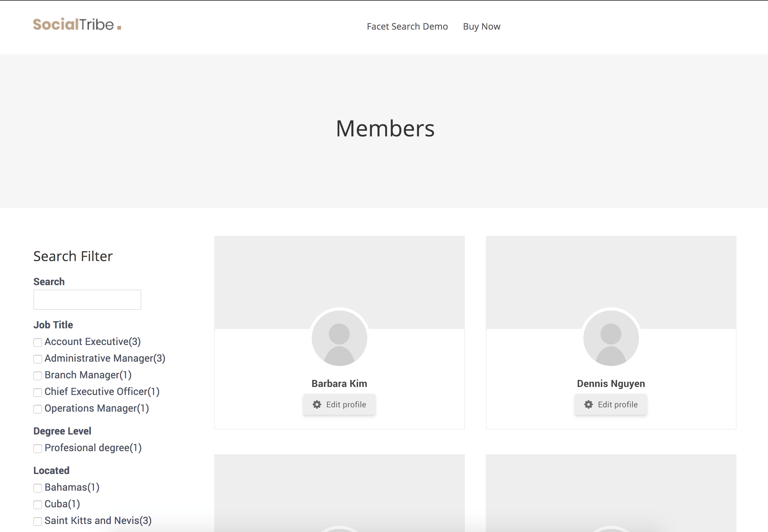This screenshot has width=768, height=532.
Task: Select the Chief Executive Officer(1) checkbox
Action: pyautogui.click(x=38, y=392)
